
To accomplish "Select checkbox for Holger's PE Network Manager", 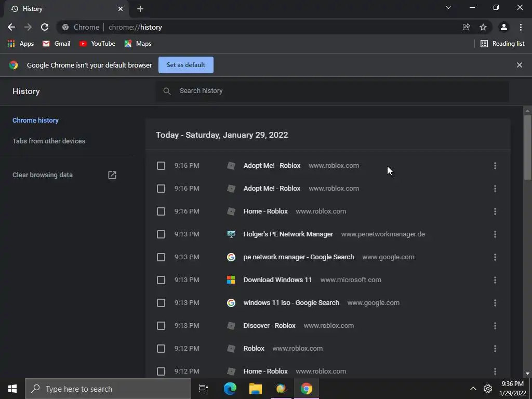I will click(x=161, y=234).
